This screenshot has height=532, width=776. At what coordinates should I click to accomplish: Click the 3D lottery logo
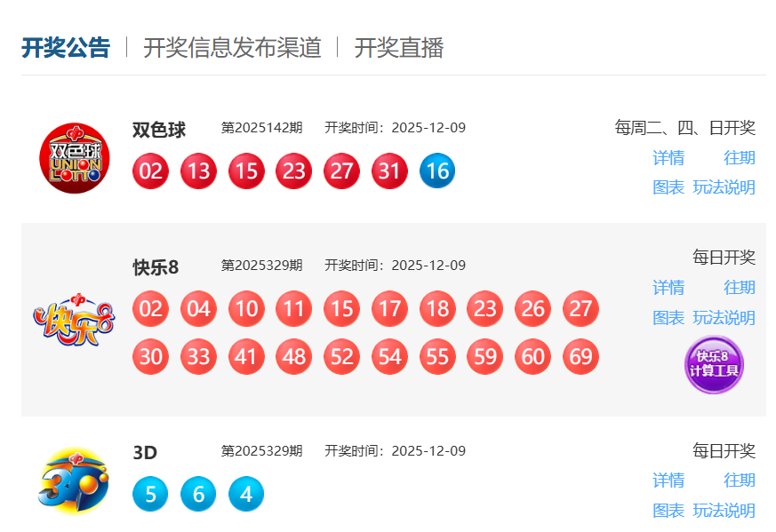click(74, 480)
